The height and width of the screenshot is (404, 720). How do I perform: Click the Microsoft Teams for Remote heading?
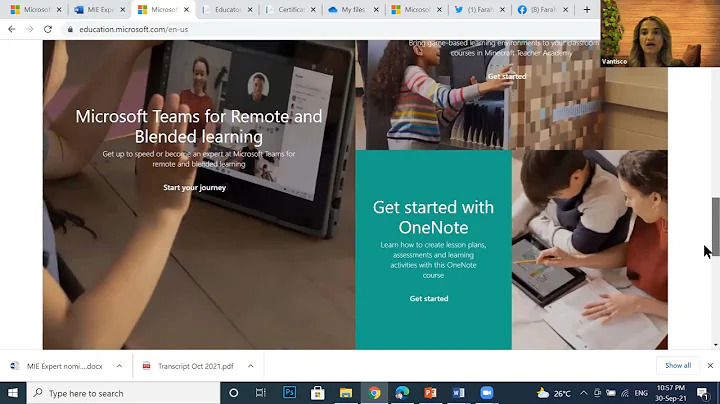tap(198, 126)
